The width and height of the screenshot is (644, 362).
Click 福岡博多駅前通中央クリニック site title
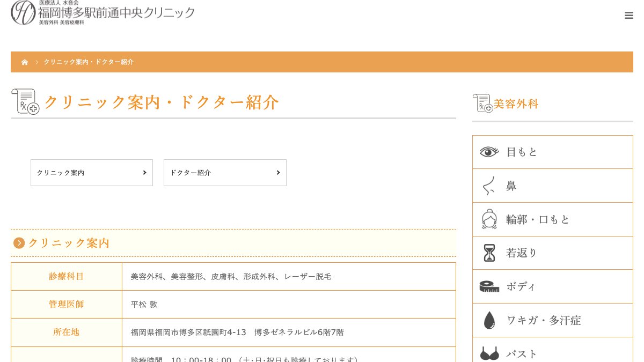coord(116,12)
